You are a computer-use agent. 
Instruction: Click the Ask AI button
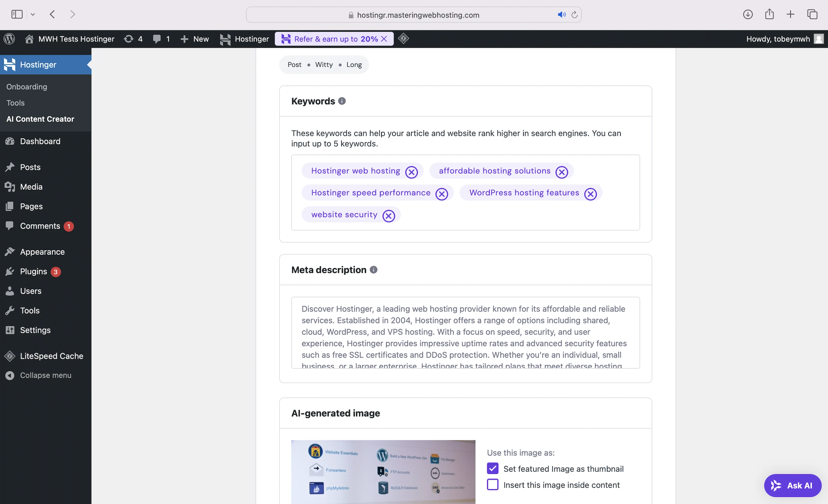[793, 485]
